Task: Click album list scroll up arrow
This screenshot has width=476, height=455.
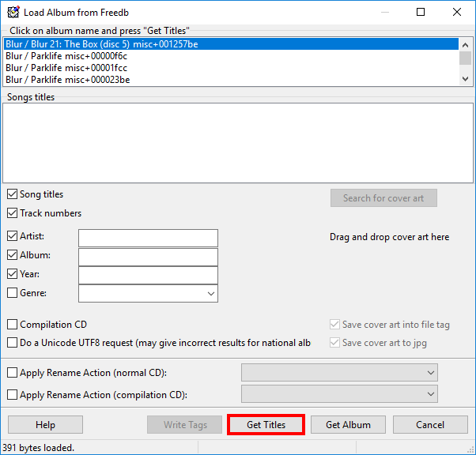Action: [465, 45]
